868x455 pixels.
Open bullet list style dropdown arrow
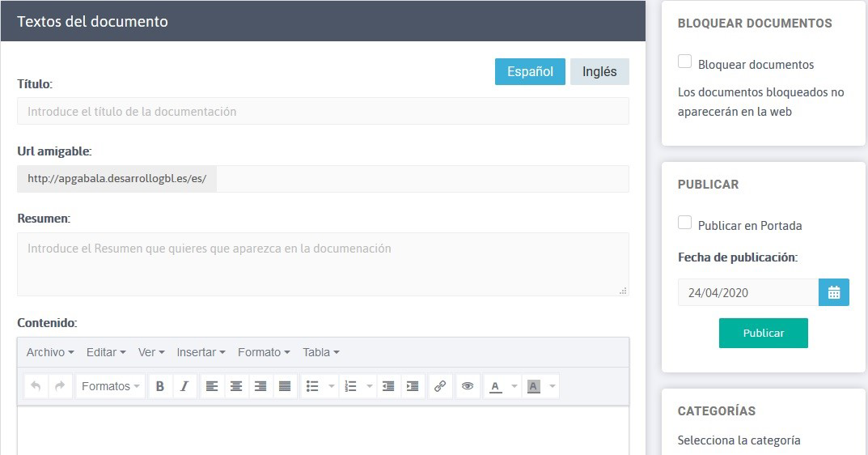[x=332, y=386]
